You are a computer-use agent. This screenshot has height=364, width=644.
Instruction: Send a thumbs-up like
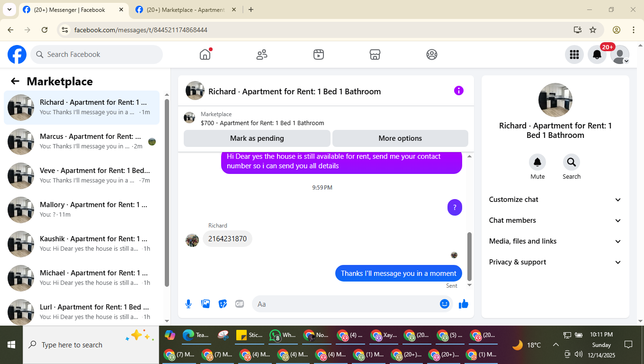click(x=464, y=304)
